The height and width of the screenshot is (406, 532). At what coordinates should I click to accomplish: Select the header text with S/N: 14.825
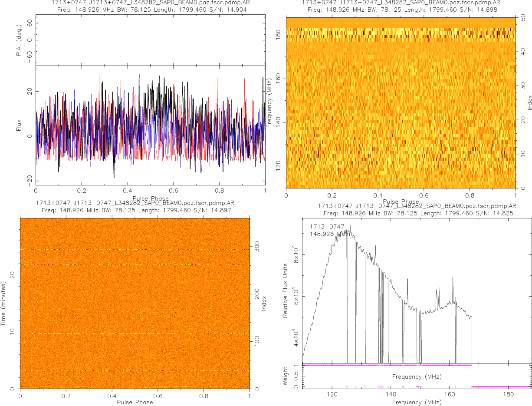point(417,213)
